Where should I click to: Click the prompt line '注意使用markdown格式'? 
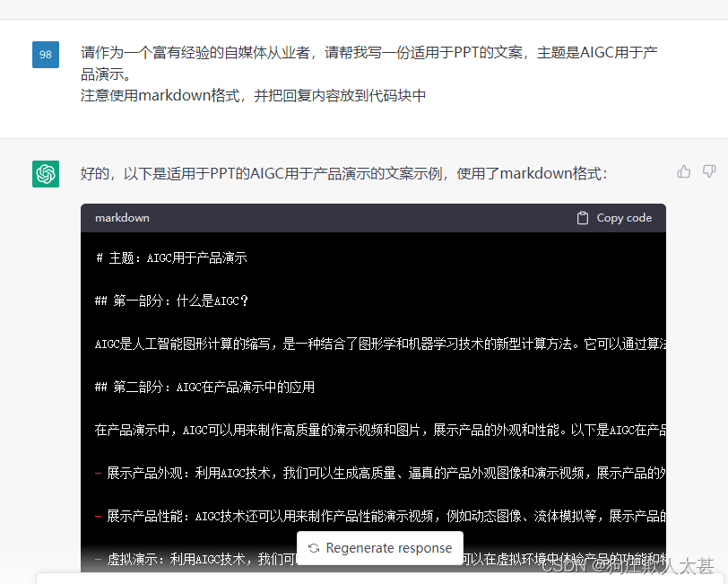[x=253, y=95]
